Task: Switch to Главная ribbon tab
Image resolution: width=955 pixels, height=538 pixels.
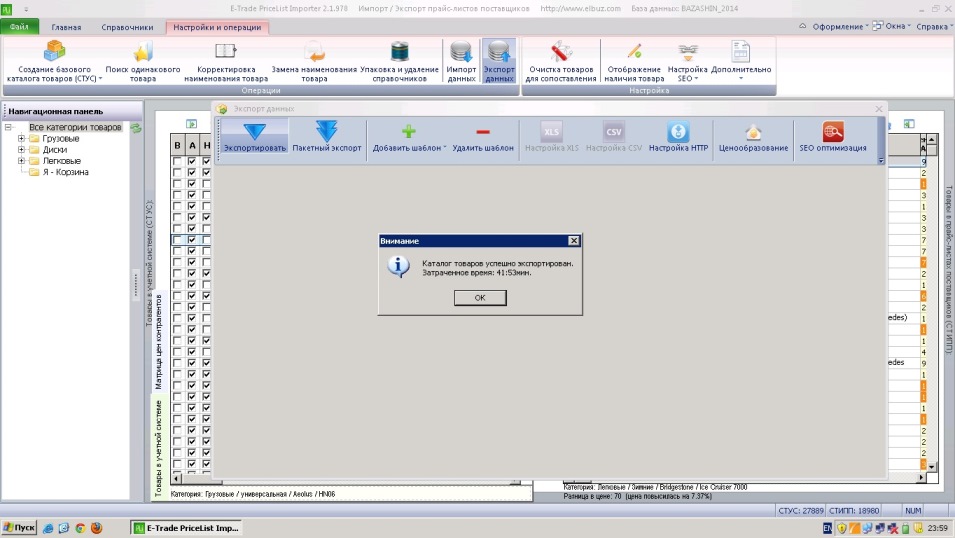Action: point(66,27)
